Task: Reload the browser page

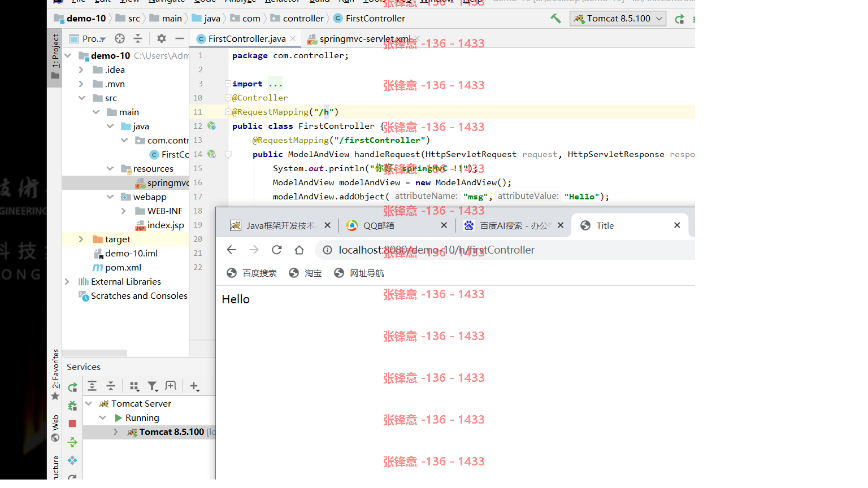Action: pos(276,250)
